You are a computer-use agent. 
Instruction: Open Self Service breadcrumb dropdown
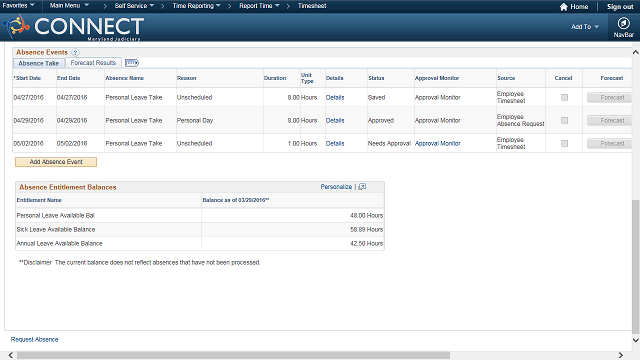coord(134,6)
